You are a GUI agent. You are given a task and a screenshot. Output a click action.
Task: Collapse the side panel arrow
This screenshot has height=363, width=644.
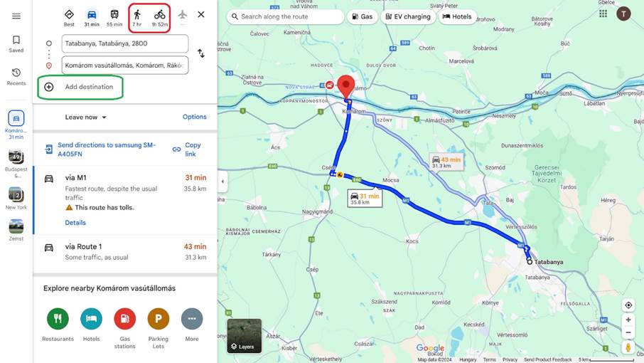[x=222, y=181]
